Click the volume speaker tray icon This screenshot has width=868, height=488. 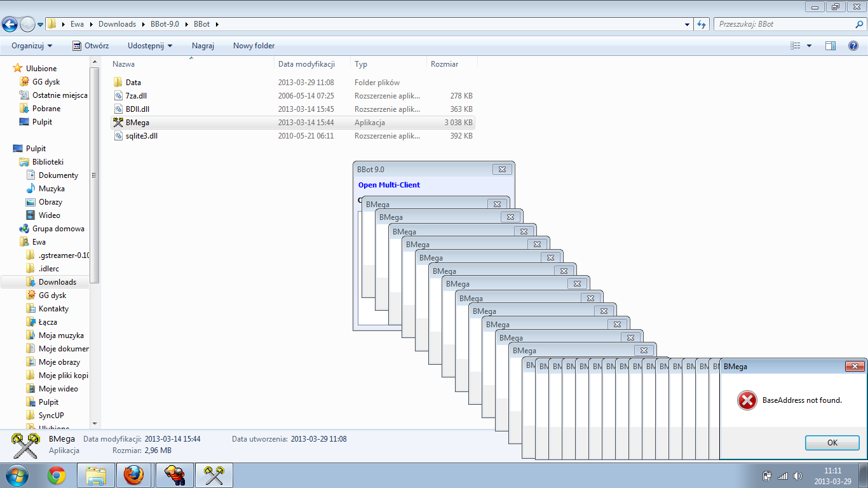797,475
